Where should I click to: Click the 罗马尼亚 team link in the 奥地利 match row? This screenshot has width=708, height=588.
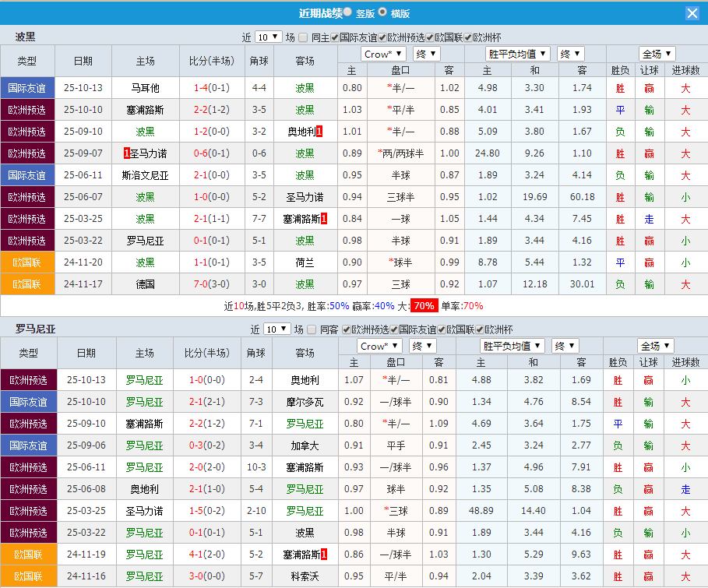(x=145, y=380)
